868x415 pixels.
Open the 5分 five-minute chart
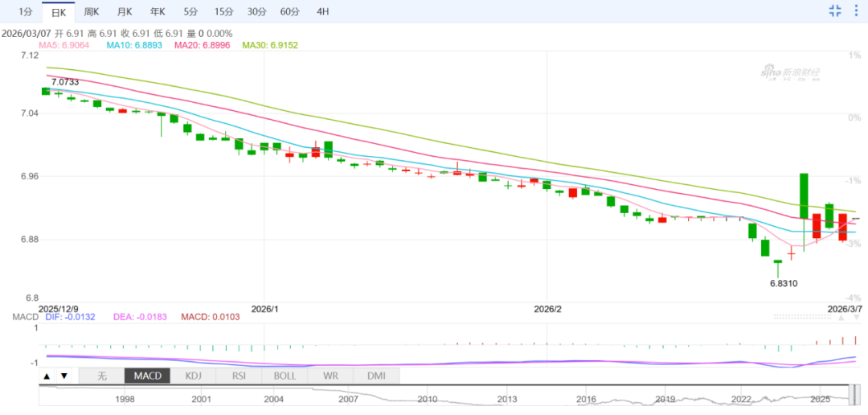point(190,11)
